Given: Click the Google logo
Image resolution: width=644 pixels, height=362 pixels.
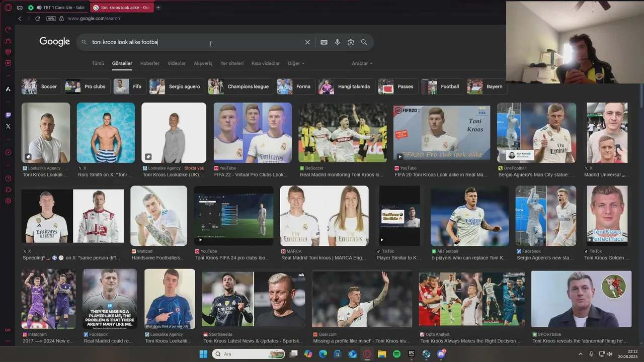Looking at the screenshot, I should coord(55,42).
